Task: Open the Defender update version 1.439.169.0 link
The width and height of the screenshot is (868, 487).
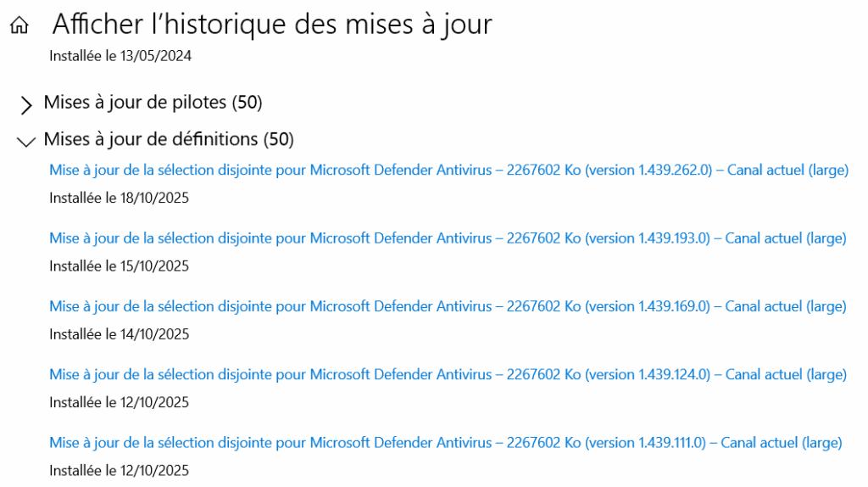Action: [x=448, y=306]
